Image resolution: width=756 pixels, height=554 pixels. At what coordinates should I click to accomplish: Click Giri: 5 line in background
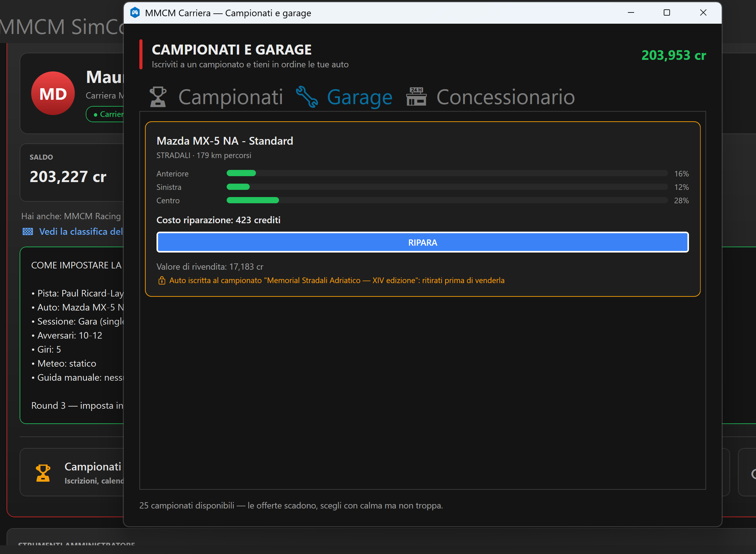point(46,349)
